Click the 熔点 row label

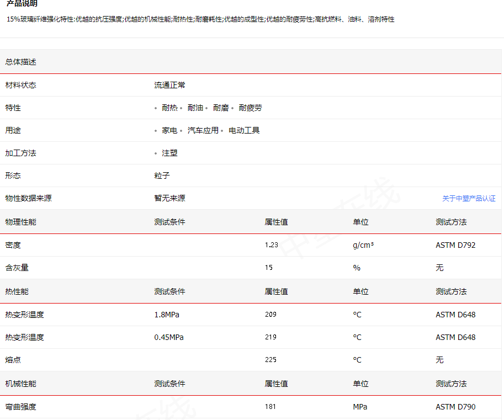click(13, 360)
